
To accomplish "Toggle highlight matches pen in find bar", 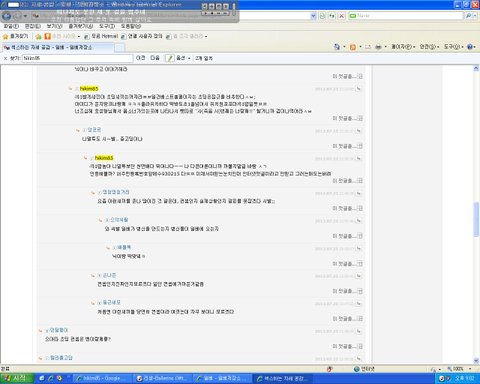I will coord(170,58).
